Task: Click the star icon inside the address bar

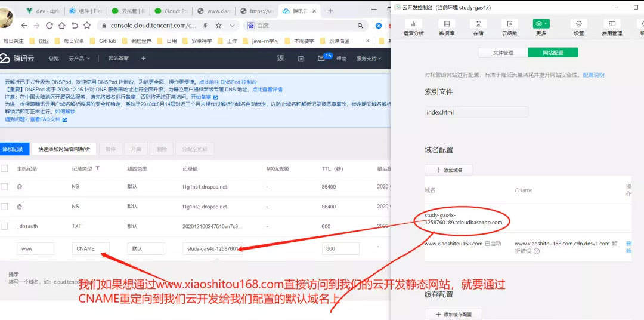Action: [218, 26]
